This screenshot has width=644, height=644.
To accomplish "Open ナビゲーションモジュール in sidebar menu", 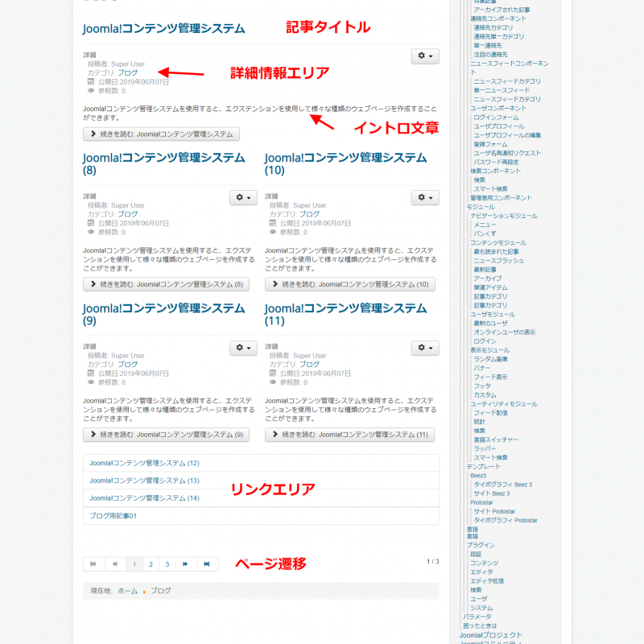I will click(x=504, y=216).
